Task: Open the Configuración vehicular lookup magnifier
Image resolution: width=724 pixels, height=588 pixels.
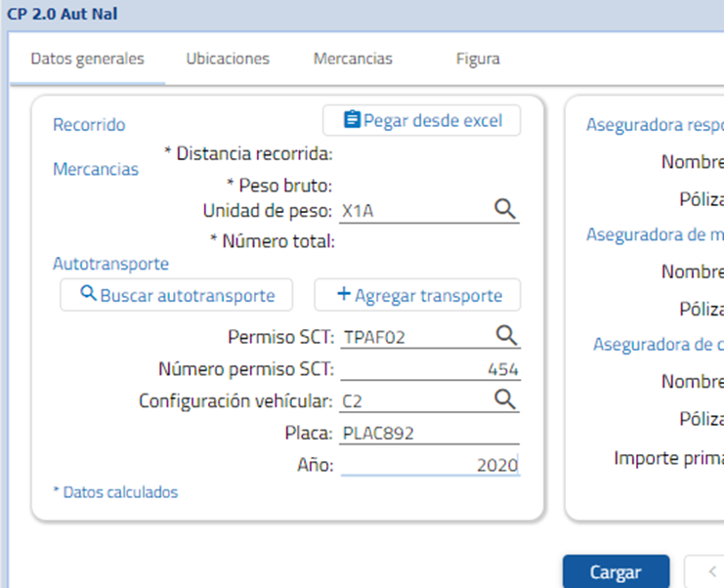Action: click(504, 399)
